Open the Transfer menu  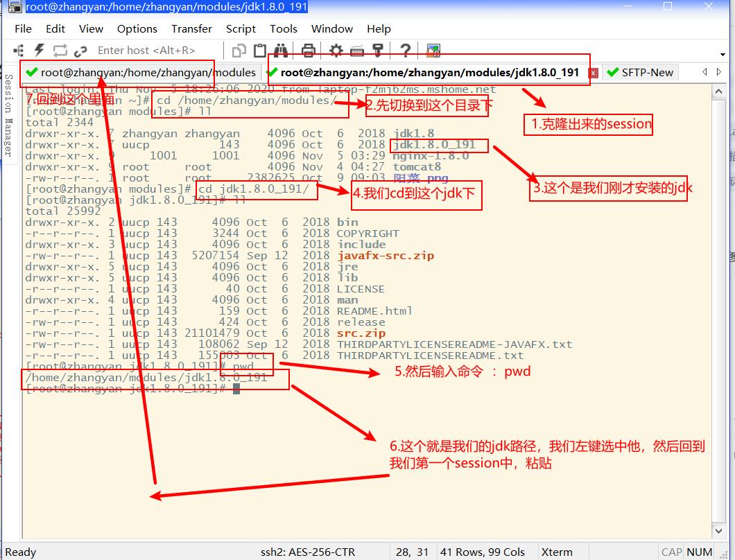[x=191, y=29]
